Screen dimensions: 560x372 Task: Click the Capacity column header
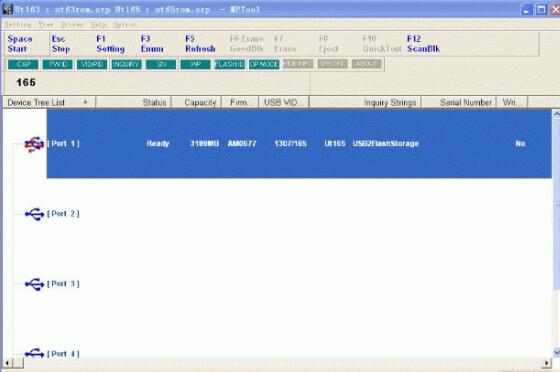click(196, 102)
